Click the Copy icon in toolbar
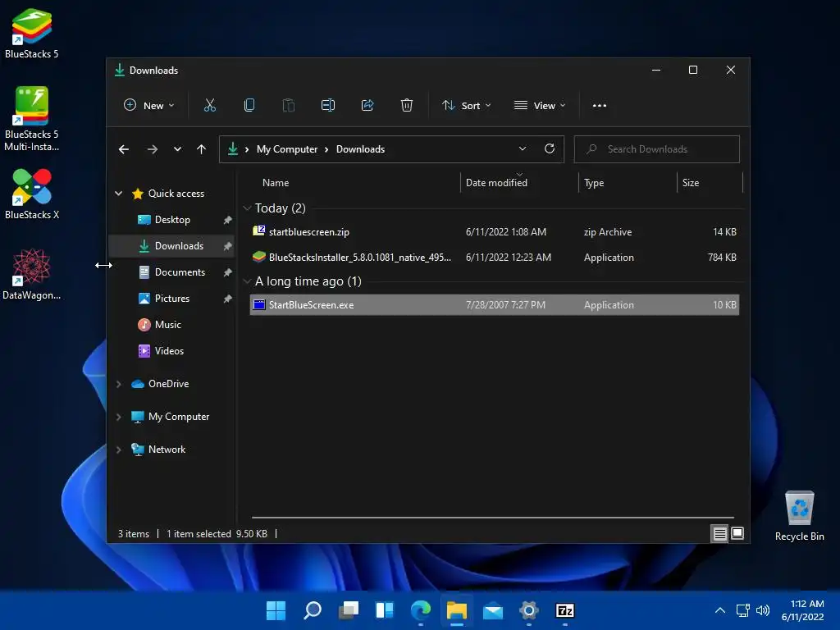 (x=249, y=106)
